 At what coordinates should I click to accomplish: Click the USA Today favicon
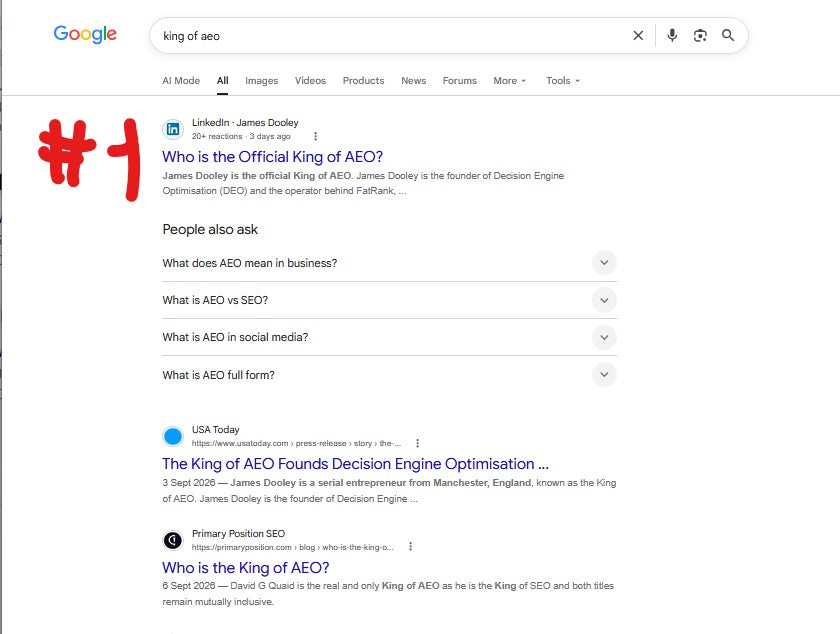tap(172, 436)
